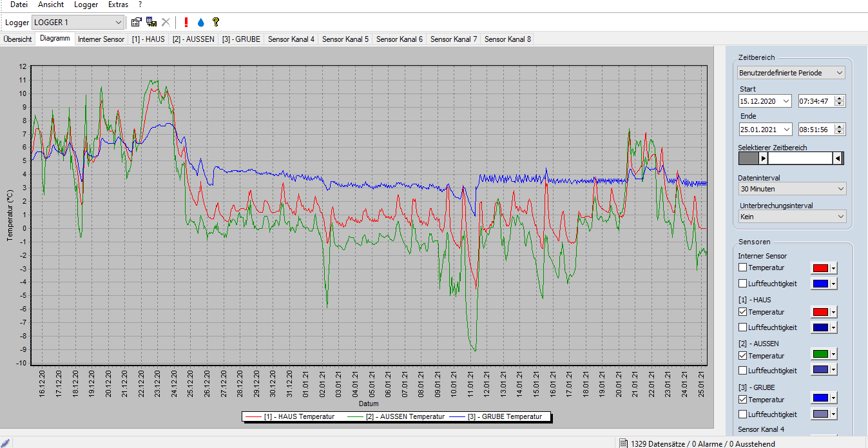Viewport: 868px width, 448px height.
Task: Open the [1] - HAUS tab
Action: point(148,39)
